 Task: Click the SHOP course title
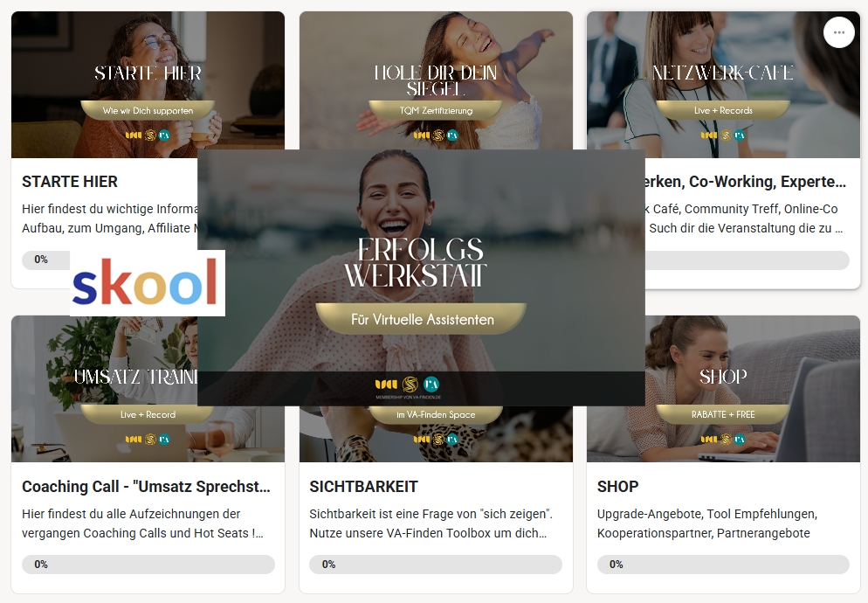pos(617,487)
